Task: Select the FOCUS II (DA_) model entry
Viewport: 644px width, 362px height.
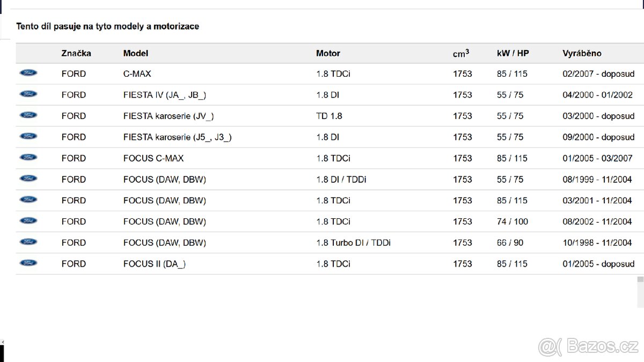Action: 155,264
